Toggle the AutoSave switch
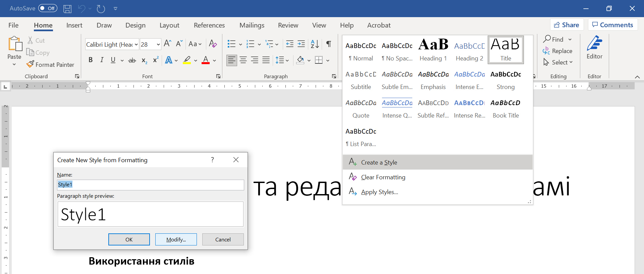This screenshot has width=644, height=274. (x=48, y=8)
